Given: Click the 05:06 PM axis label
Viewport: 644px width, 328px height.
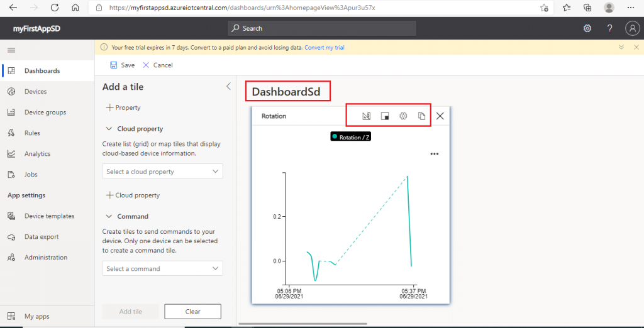Looking at the screenshot, I should (289, 293).
